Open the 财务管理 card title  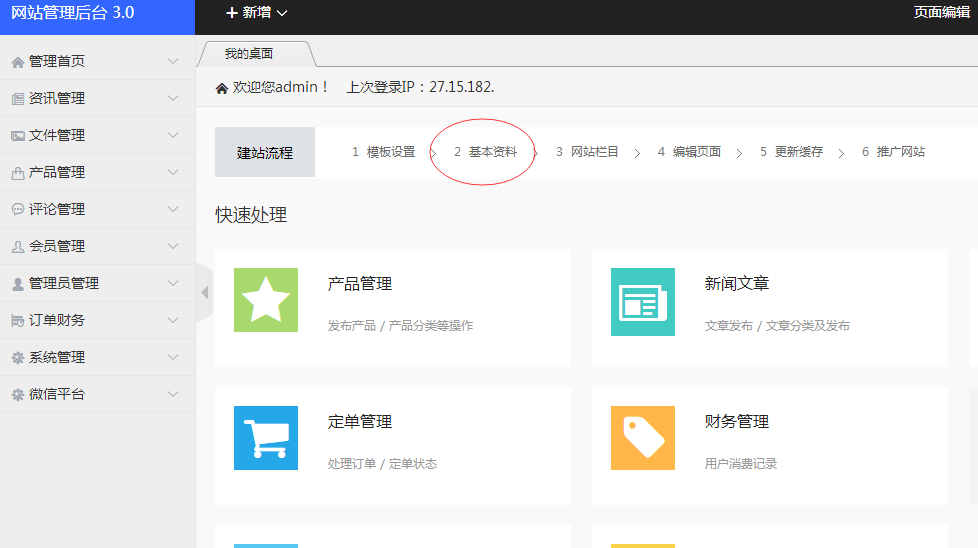737,422
